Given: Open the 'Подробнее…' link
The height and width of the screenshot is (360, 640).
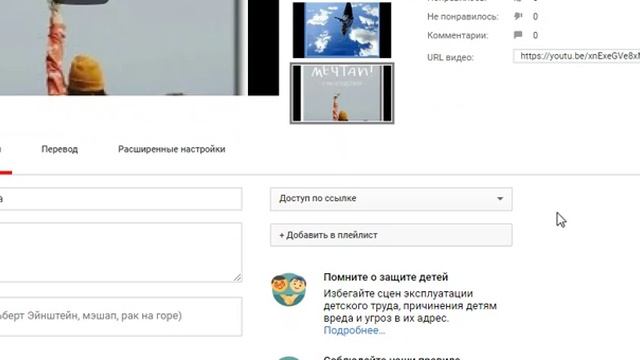Looking at the screenshot, I should click(x=354, y=331).
